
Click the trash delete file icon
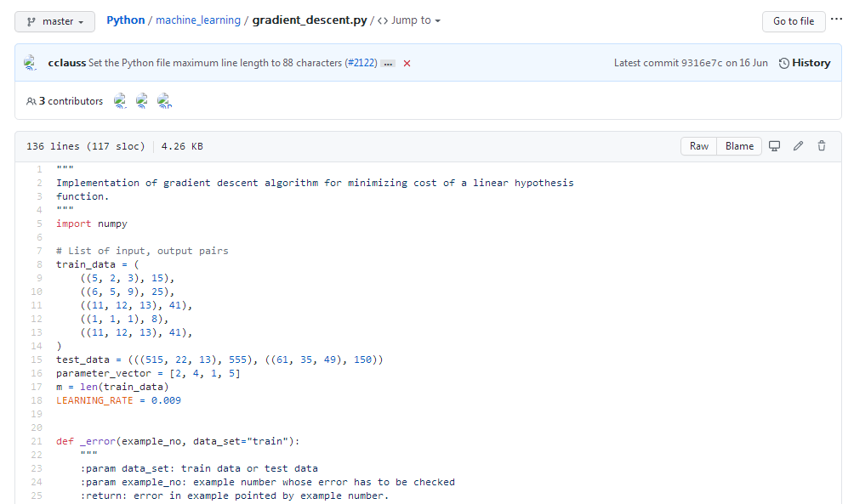coord(822,146)
